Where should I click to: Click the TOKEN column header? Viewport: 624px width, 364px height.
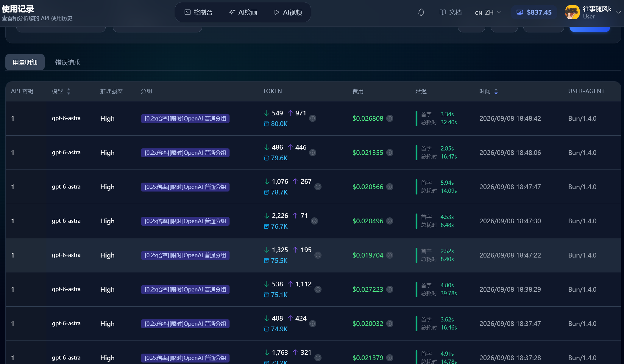[272, 91]
